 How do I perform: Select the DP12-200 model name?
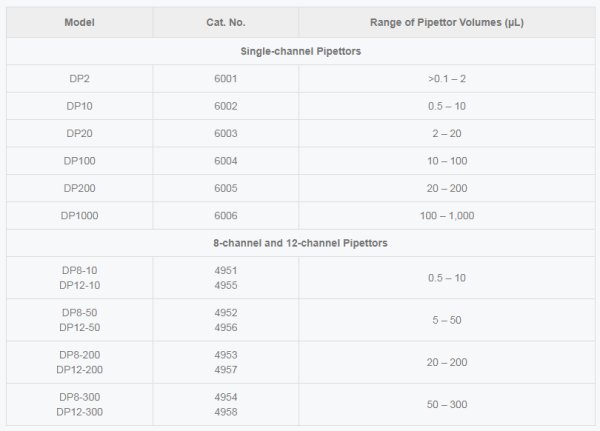coord(79,369)
